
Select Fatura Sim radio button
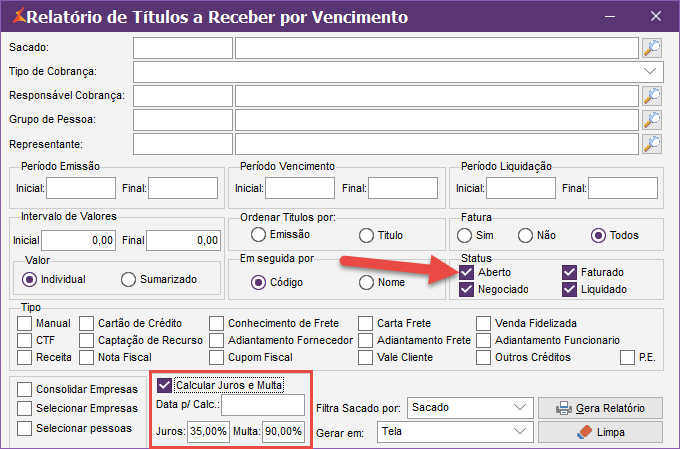pos(464,236)
